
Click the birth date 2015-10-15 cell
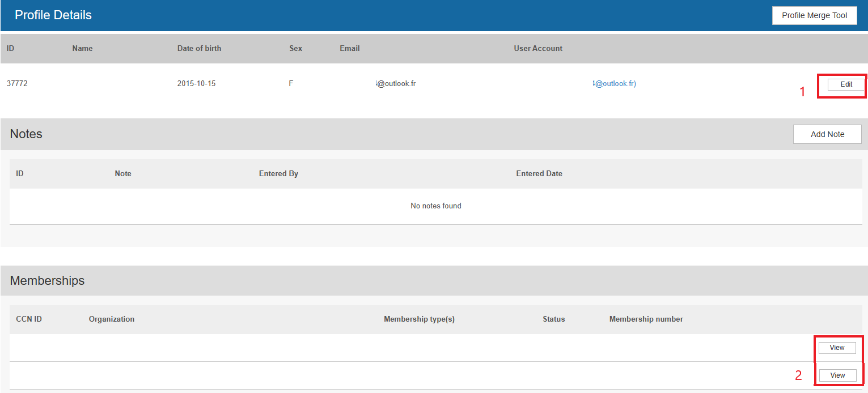(x=196, y=84)
